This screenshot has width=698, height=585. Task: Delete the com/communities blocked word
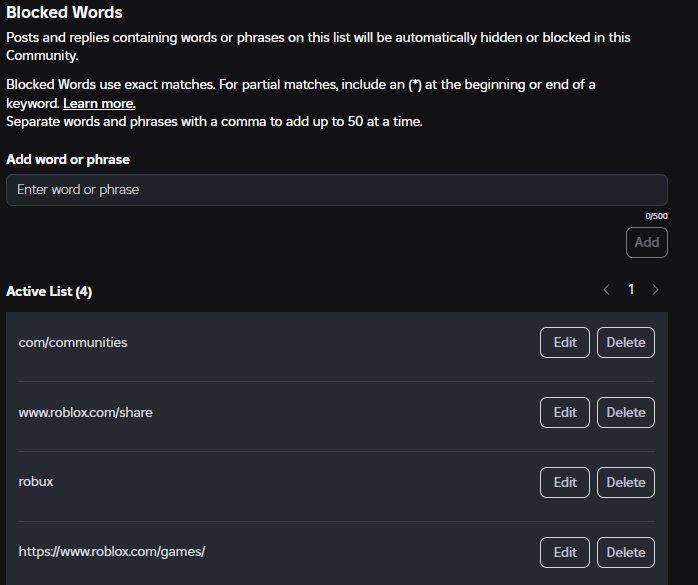(626, 342)
